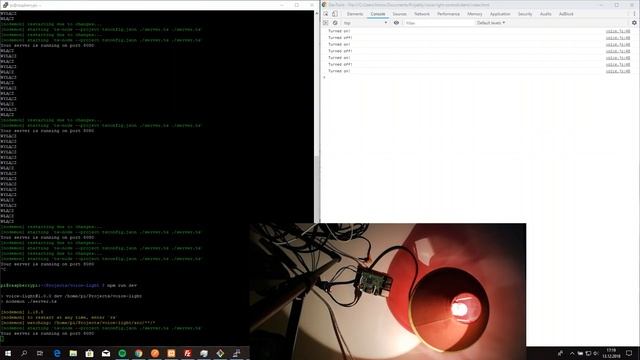Image resolution: width=640 pixels, height=360 pixels.
Task: Activate the inspect element picker in DevTools
Action: (x=326, y=14)
